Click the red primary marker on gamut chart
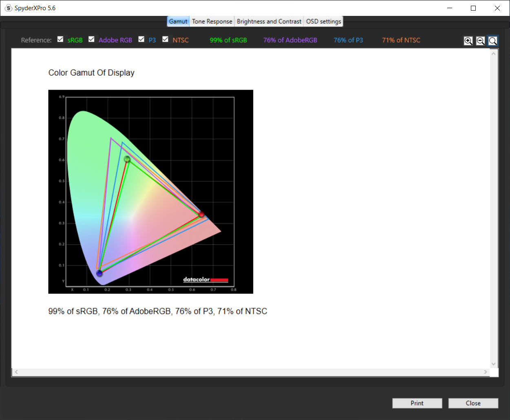 tap(201, 214)
